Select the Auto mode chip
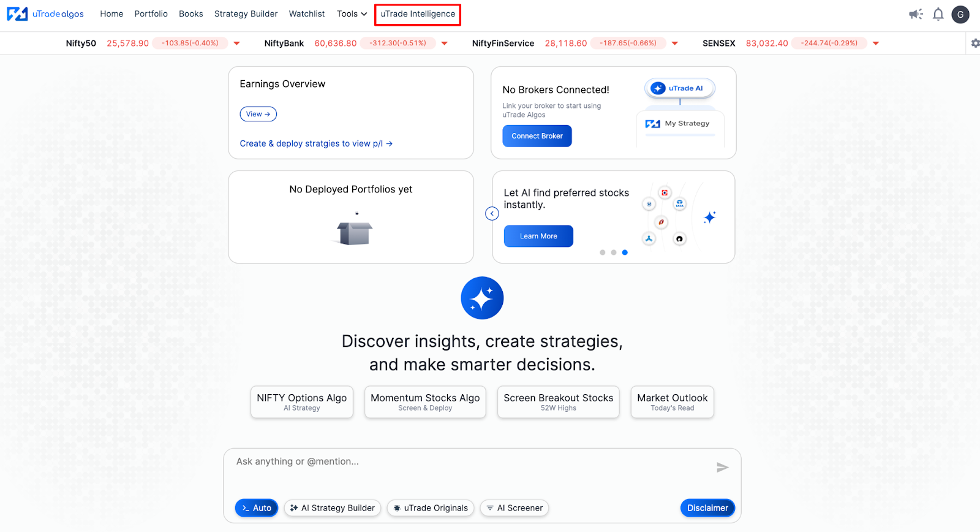980x532 pixels. click(257, 508)
